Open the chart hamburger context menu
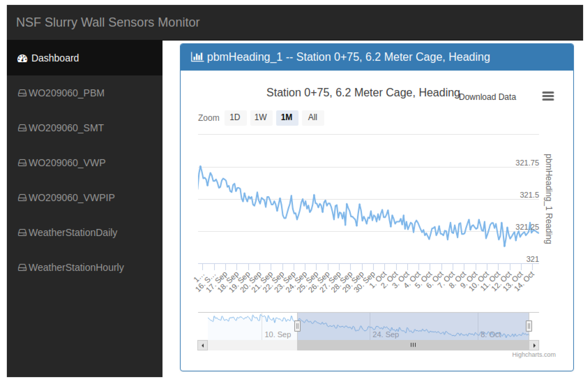588x383 pixels. tap(548, 96)
